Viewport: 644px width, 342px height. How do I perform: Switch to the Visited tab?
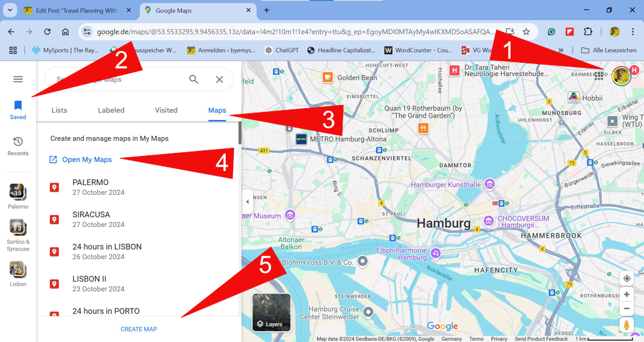point(166,110)
